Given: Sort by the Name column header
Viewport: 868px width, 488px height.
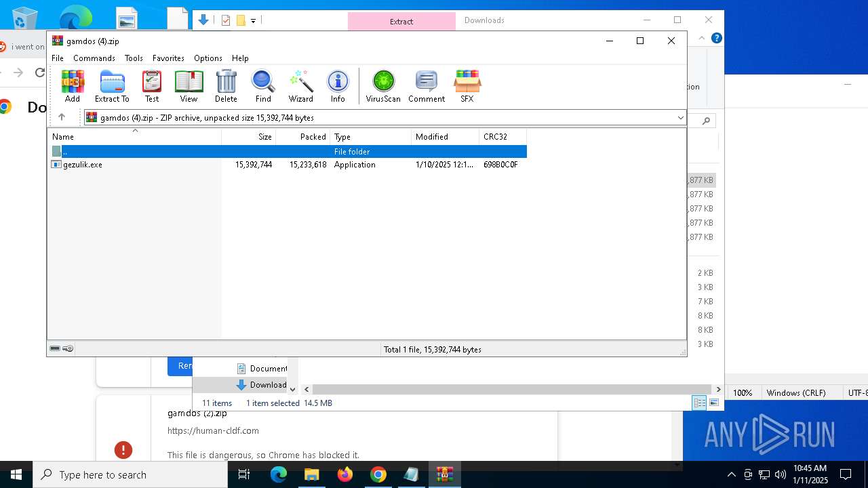Looking at the screenshot, I should click(x=134, y=137).
